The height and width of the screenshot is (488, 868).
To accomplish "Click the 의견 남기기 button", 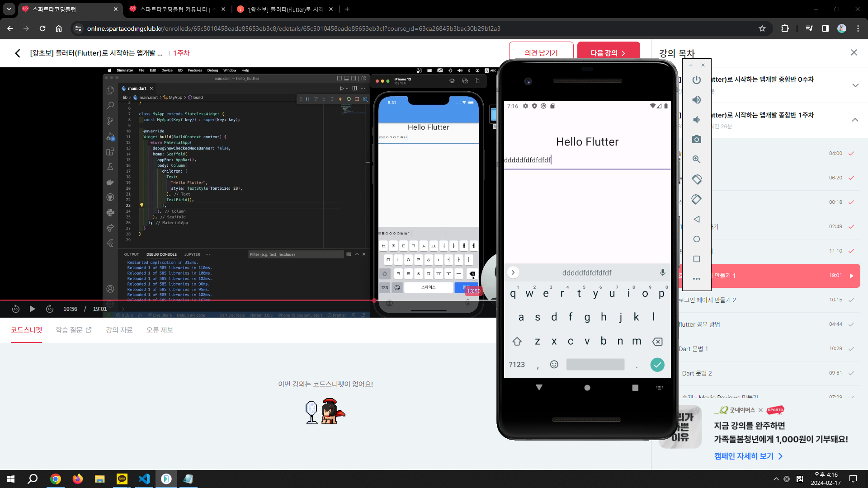I will click(541, 53).
